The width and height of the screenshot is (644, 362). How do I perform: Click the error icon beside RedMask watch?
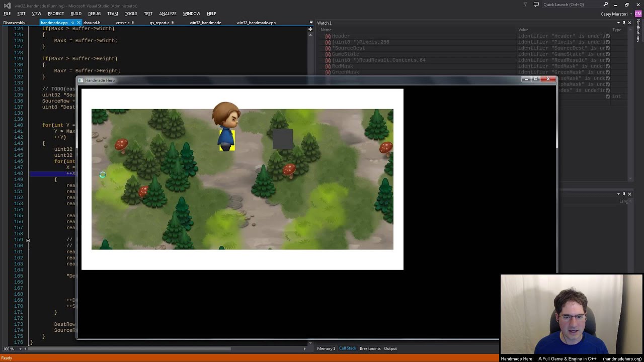coord(328,66)
